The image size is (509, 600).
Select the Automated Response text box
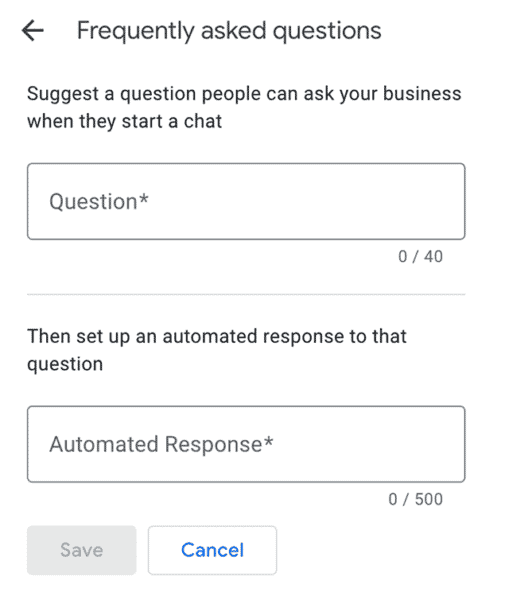click(x=246, y=444)
